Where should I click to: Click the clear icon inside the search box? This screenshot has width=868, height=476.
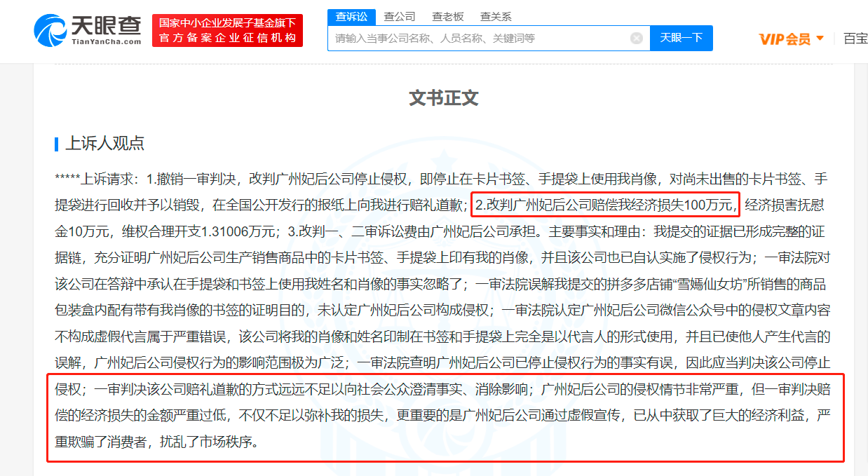(x=637, y=39)
